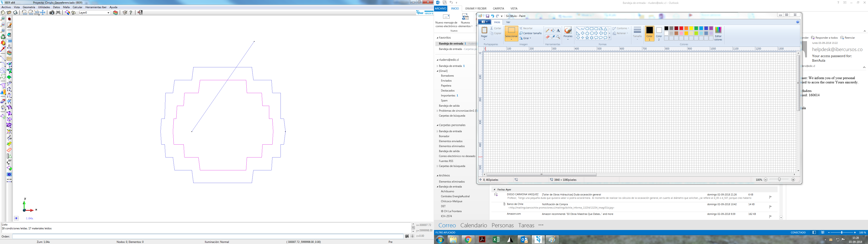Open Layer0 dropdown in IBER toolbar
Viewport: 868px width, 244px height.
coord(108,13)
